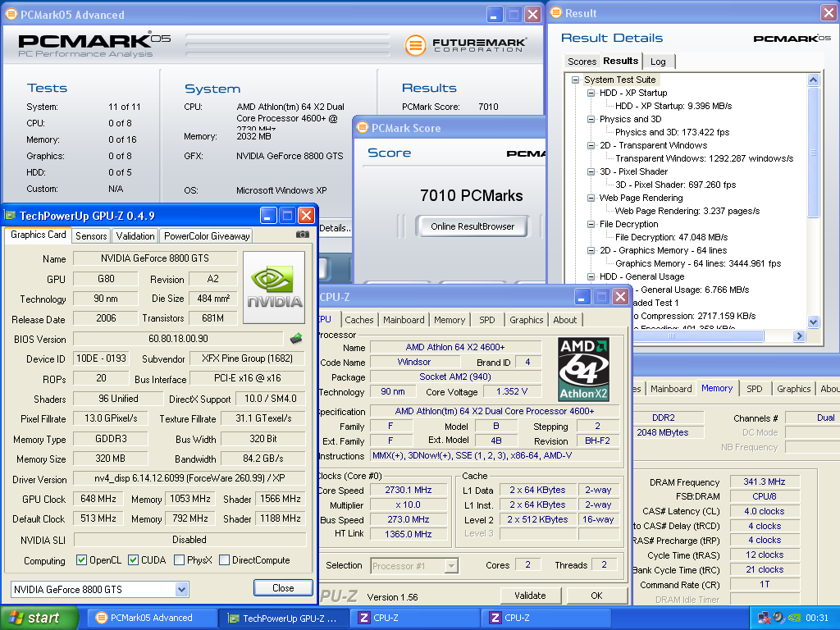Click the Driver Version field in GPU-Z
The image size is (840, 630).
(189, 478)
